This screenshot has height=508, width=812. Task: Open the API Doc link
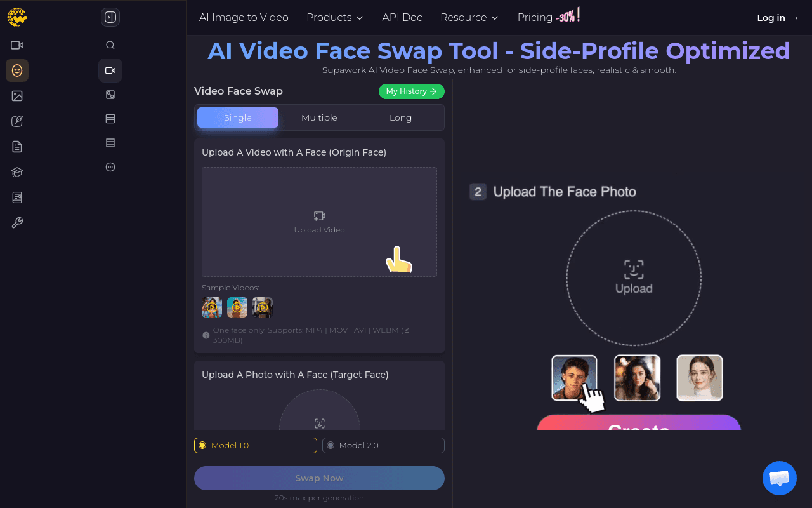tap(402, 17)
